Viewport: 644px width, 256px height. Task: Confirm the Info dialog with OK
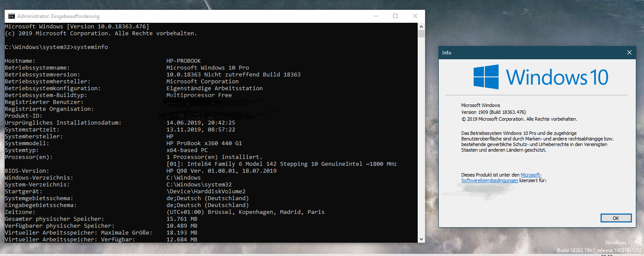[616, 218]
